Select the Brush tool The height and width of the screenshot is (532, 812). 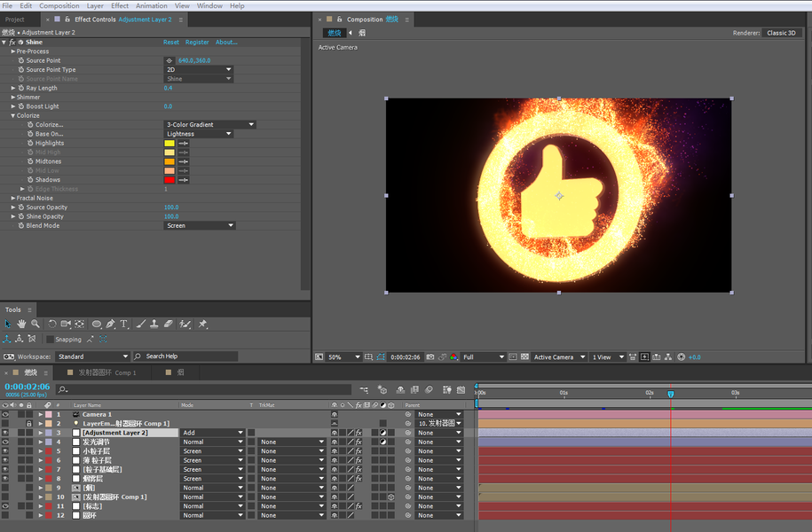[141, 324]
